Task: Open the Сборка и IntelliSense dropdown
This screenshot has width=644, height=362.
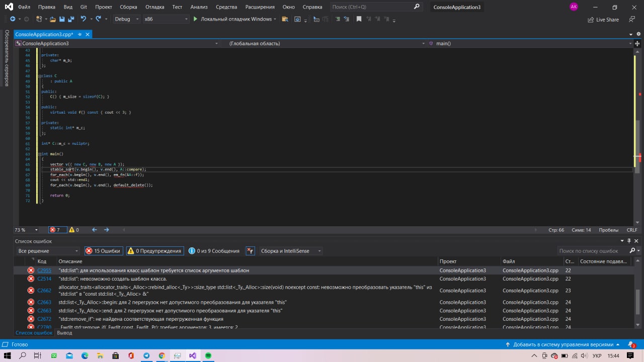Action: tap(291, 251)
